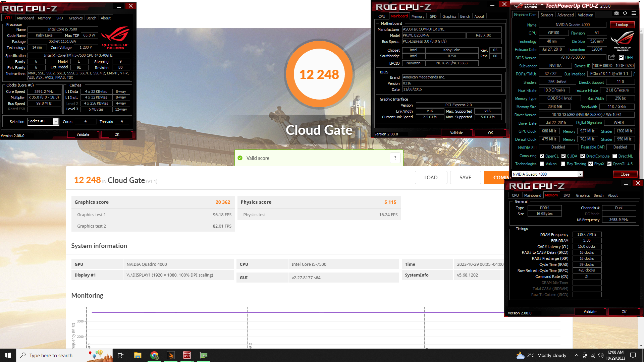Open Bus Interface question mark help
Image resolution: width=644 pixels, height=362 pixels.
(x=634, y=74)
